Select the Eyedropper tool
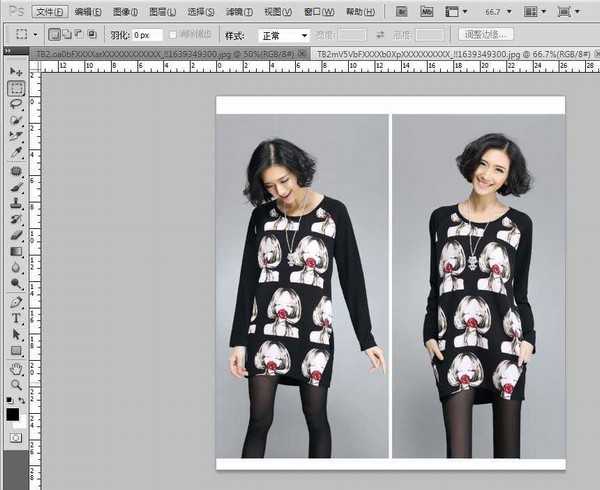Viewport: 600px width, 490px height. [x=16, y=153]
